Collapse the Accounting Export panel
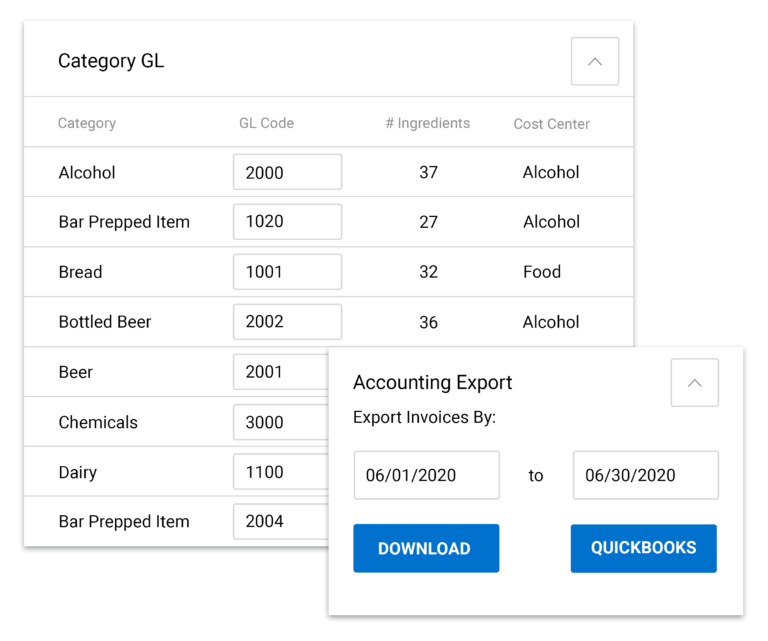768x641 pixels. pos(694,383)
